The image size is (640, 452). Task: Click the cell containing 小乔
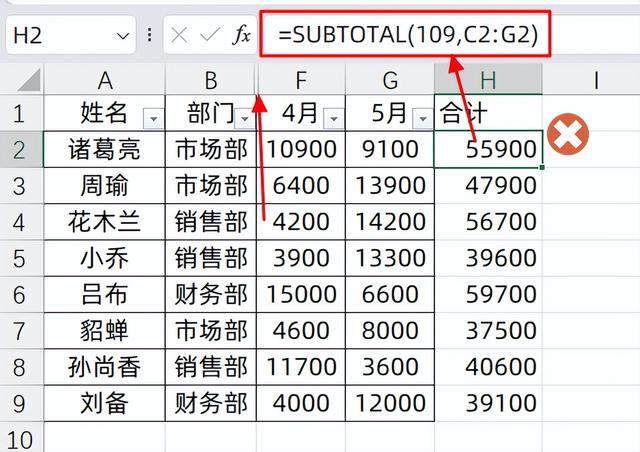point(104,258)
